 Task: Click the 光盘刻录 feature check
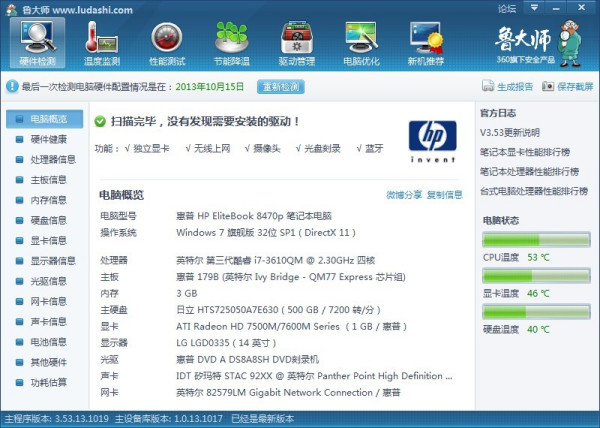click(x=318, y=148)
